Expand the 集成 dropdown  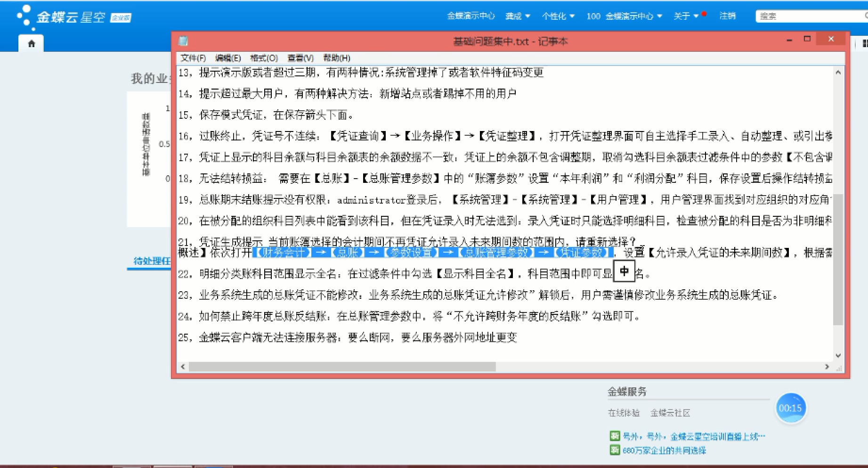(x=517, y=16)
